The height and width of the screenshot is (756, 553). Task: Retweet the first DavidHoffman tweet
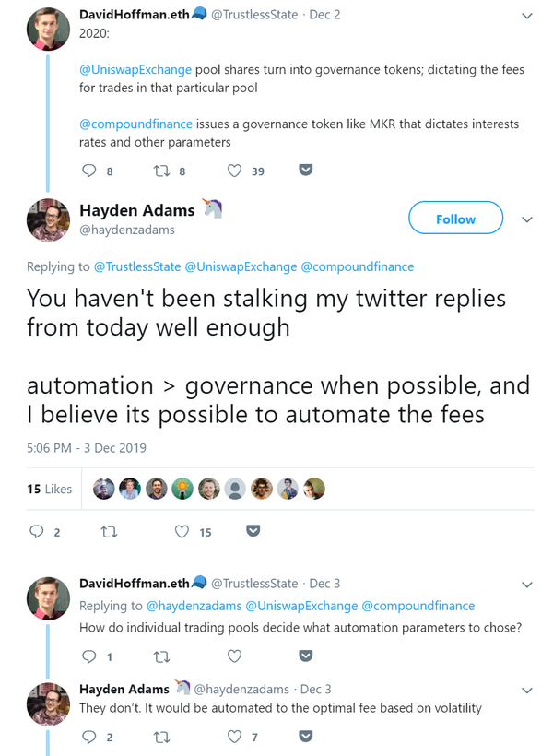point(161,171)
